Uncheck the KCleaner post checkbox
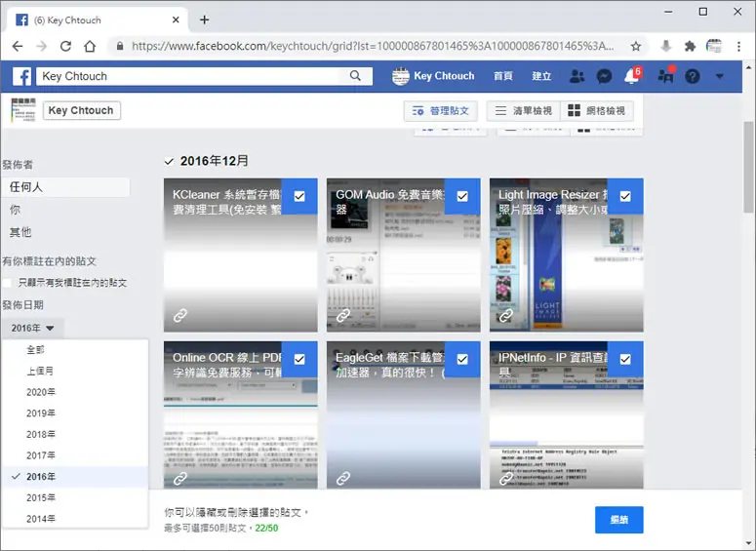This screenshot has width=756, height=551. coord(299,196)
